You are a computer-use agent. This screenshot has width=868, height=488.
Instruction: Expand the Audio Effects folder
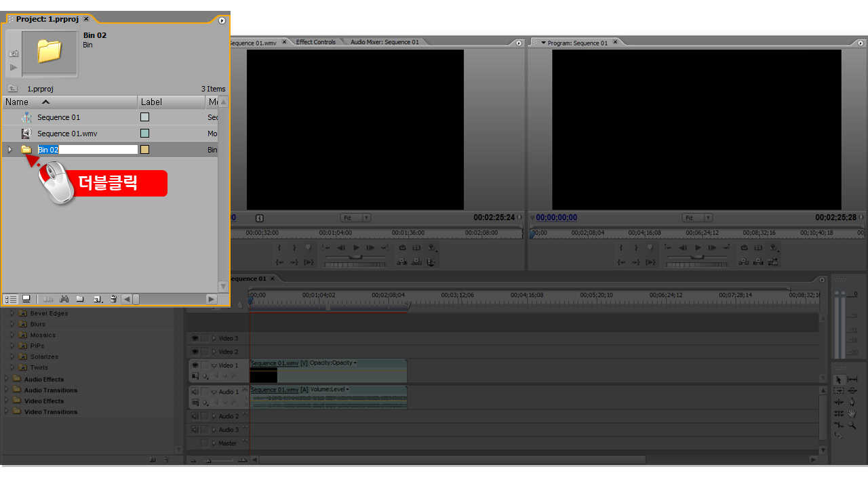coord(7,379)
